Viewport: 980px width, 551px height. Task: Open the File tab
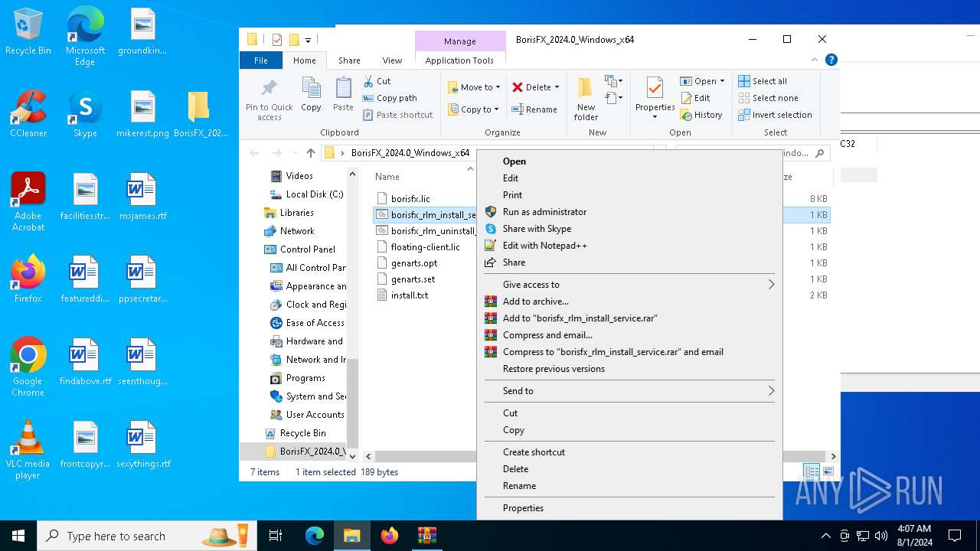pos(261,60)
